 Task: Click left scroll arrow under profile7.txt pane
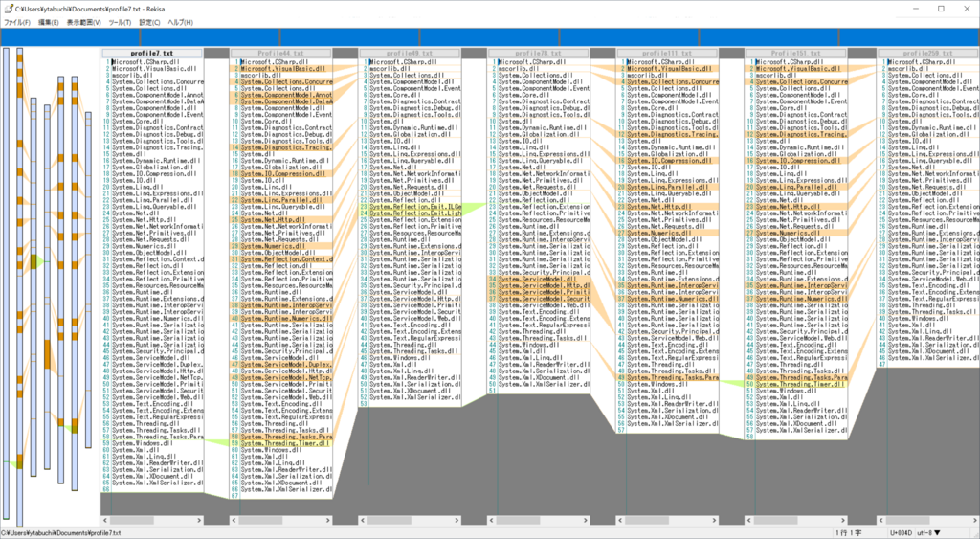(x=105, y=520)
